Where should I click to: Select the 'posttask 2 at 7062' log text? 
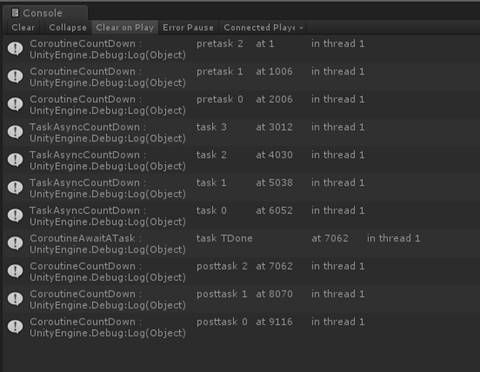point(244,266)
